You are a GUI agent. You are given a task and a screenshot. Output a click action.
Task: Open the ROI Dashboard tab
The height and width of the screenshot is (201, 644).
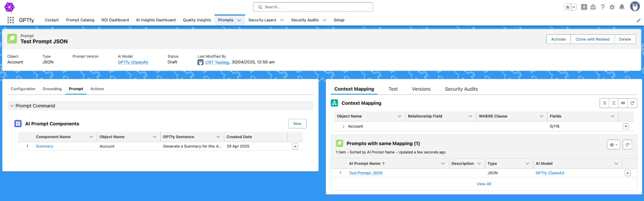click(x=115, y=20)
